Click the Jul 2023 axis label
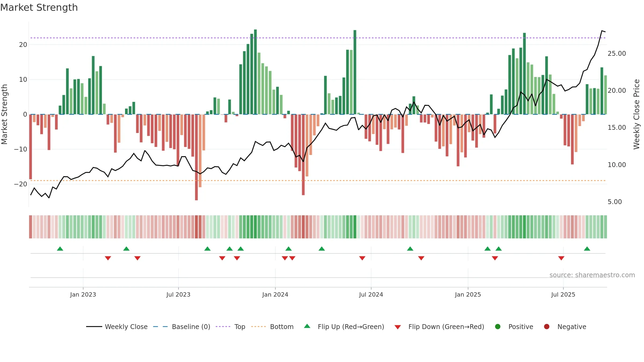644x362 pixels. (x=178, y=294)
